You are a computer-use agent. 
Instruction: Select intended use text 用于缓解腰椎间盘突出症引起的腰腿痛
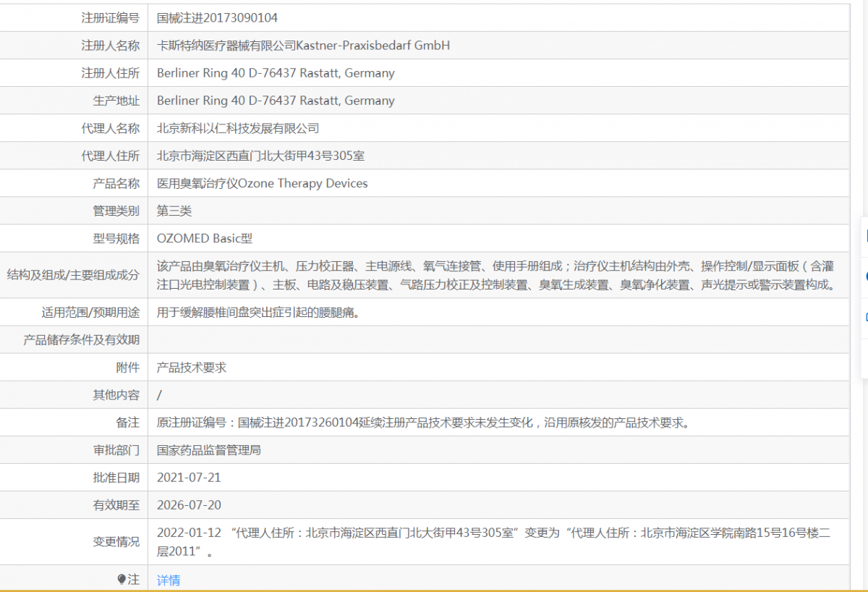(258, 313)
